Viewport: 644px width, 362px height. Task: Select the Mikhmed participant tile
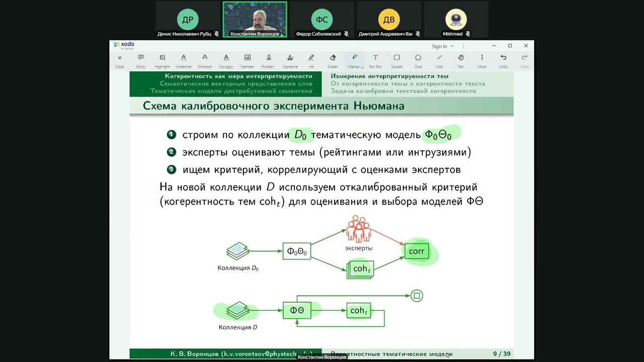456,20
